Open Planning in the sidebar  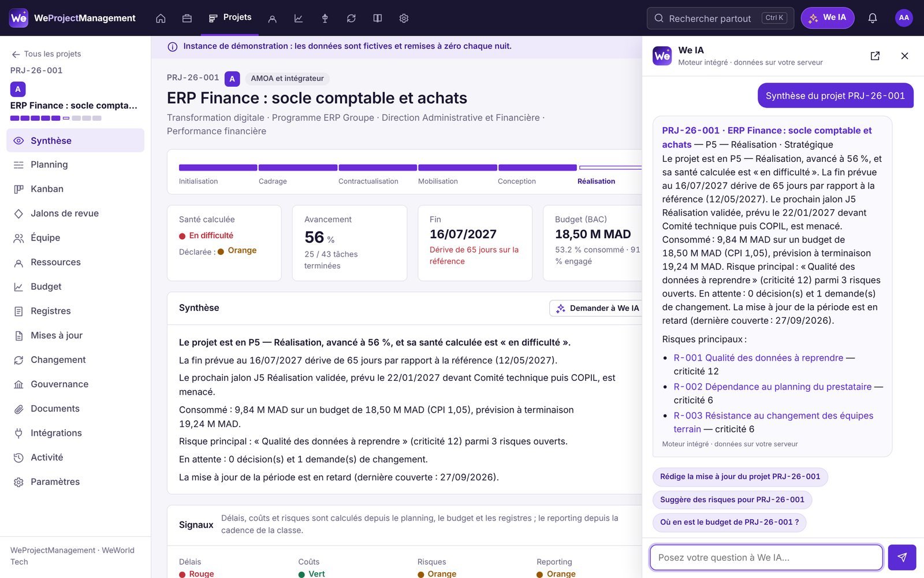[75, 165]
